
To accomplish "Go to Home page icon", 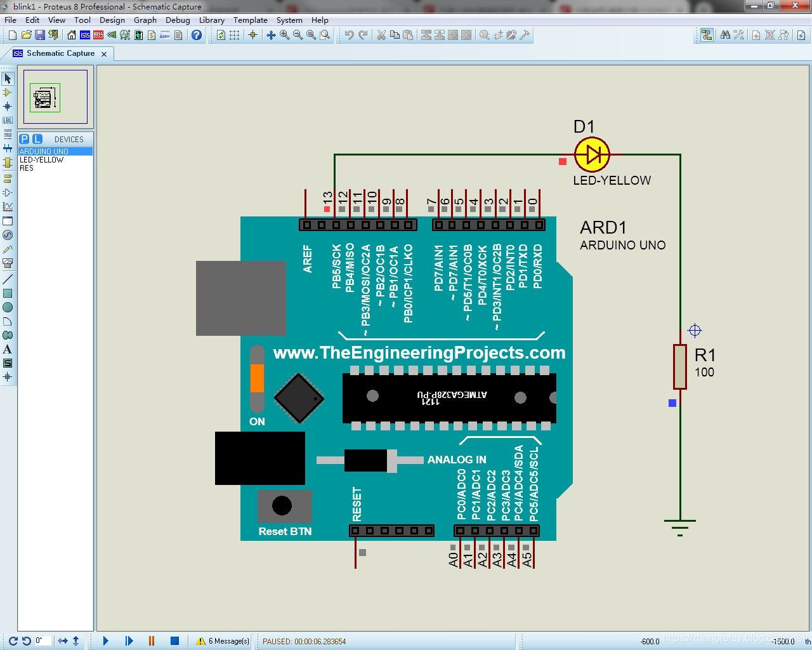I will click(72, 35).
